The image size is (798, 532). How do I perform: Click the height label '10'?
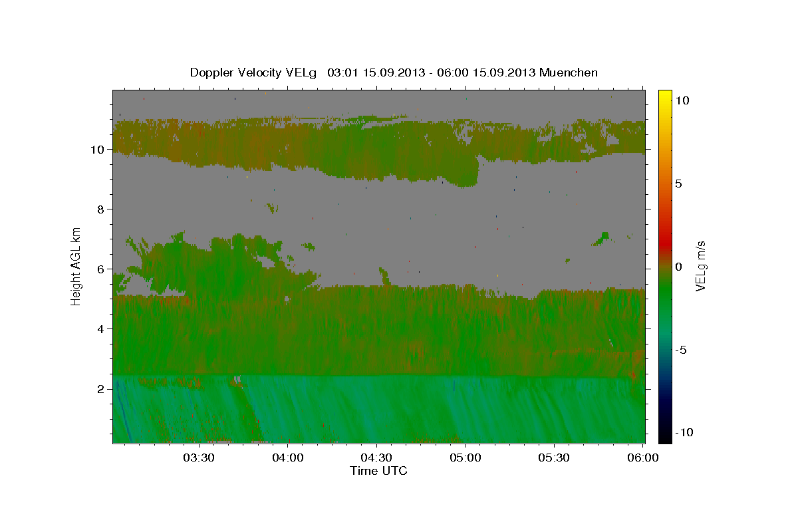(98, 150)
